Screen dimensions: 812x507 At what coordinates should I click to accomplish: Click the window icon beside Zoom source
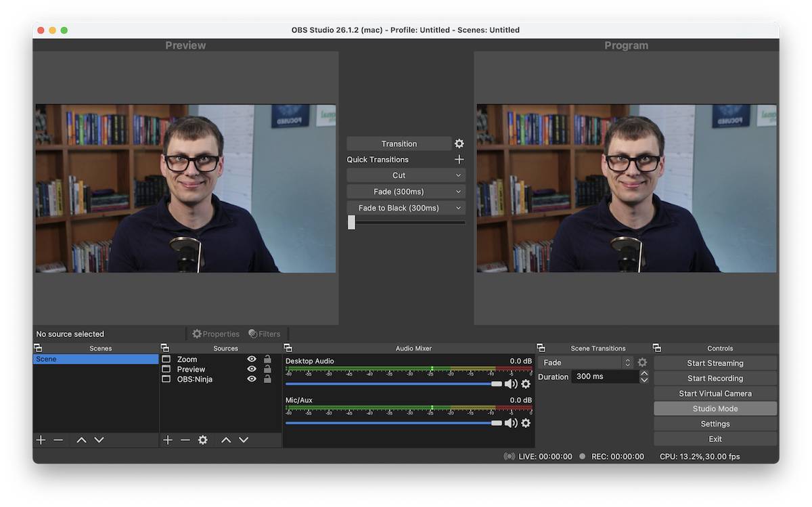[x=166, y=359]
